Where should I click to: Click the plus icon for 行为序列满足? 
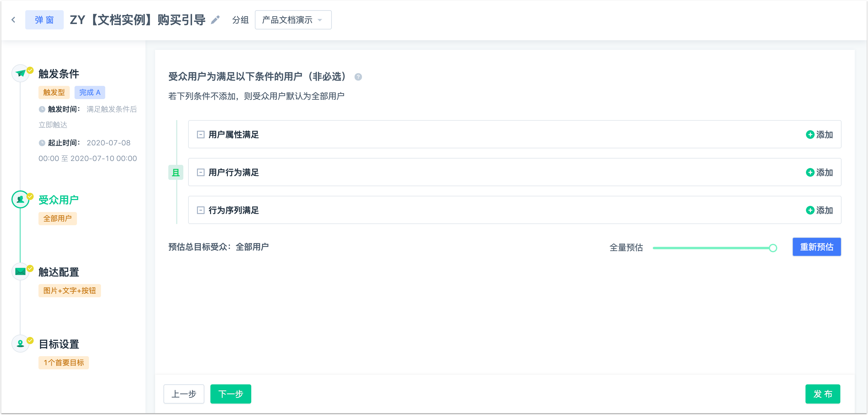(x=810, y=211)
